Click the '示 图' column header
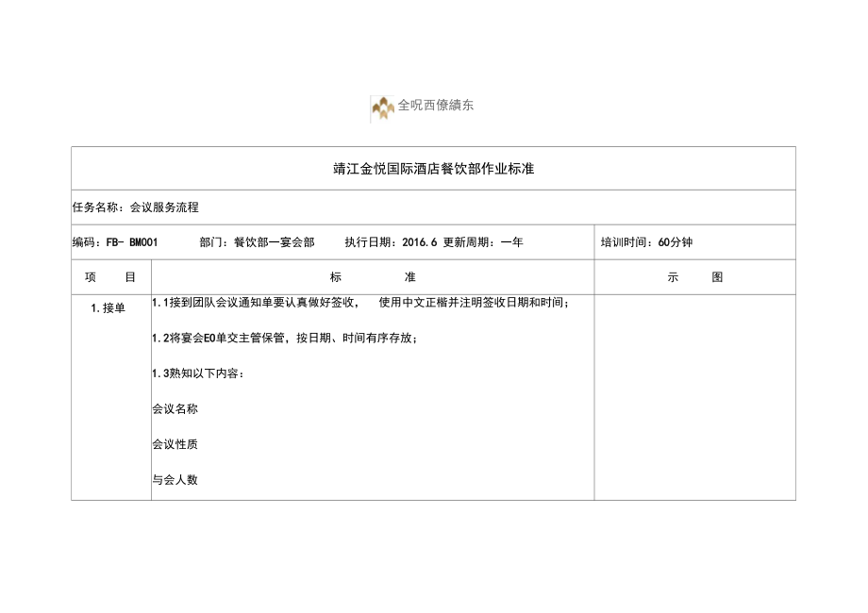 pyautogui.click(x=694, y=277)
